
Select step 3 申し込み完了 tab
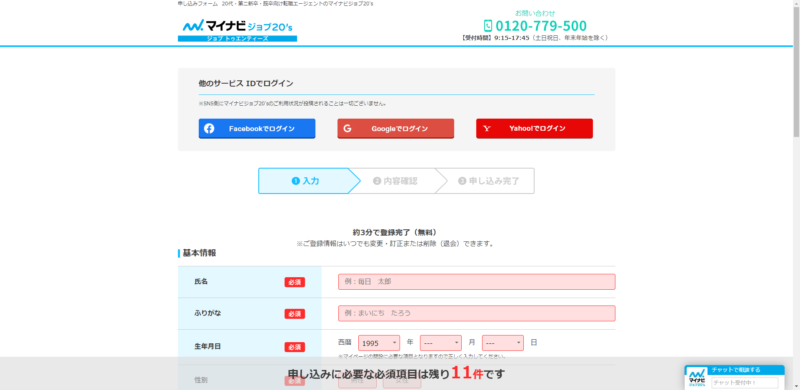pyautogui.click(x=488, y=181)
